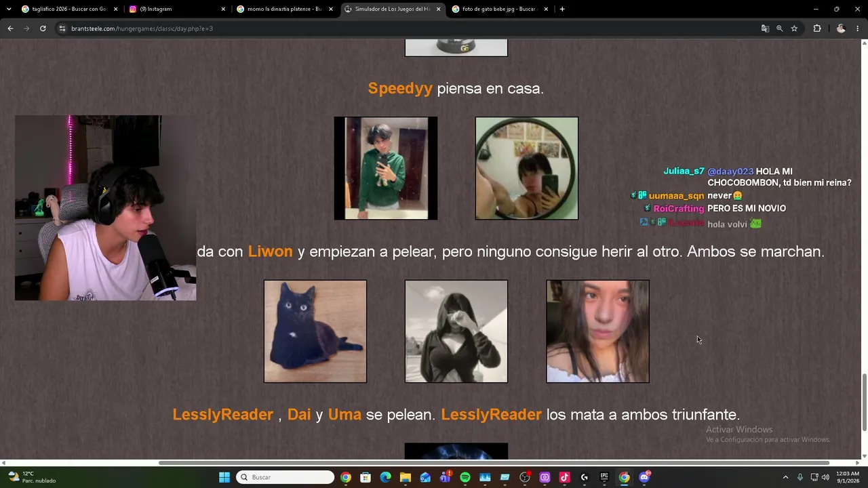Click the green hoodie mirror selfie image

(386, 169)
